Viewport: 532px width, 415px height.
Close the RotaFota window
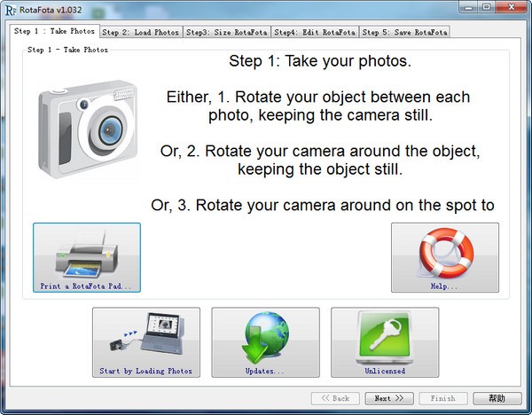[512, 7]
